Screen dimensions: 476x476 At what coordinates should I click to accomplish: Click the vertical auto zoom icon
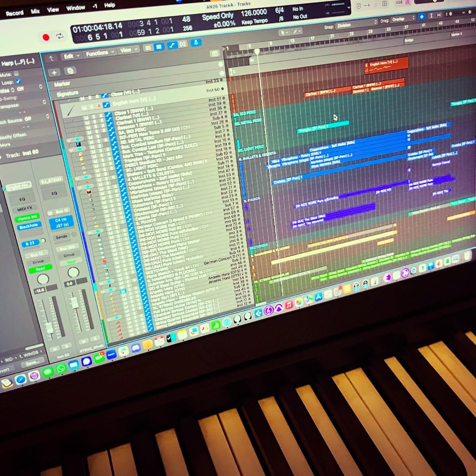(431, 16)
